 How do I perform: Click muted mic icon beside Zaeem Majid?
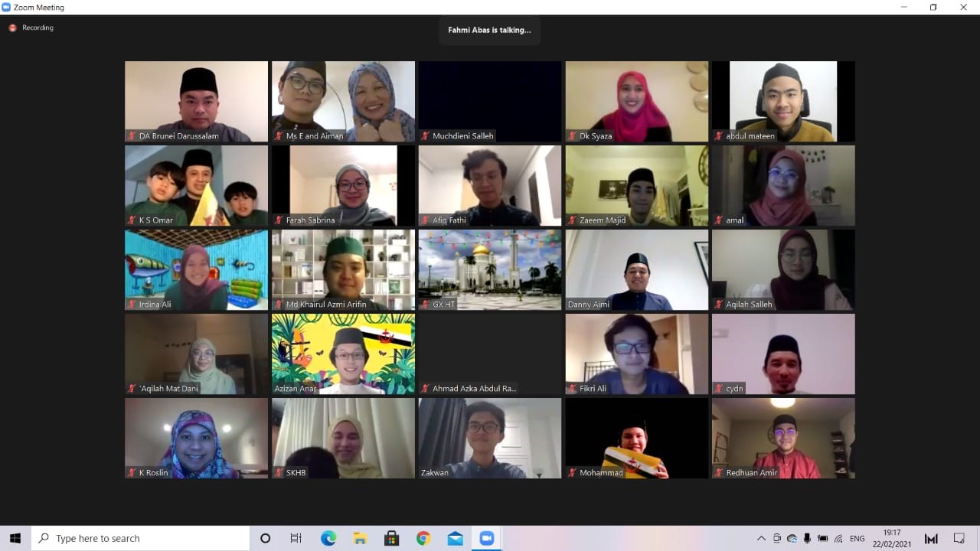(573, 220)
